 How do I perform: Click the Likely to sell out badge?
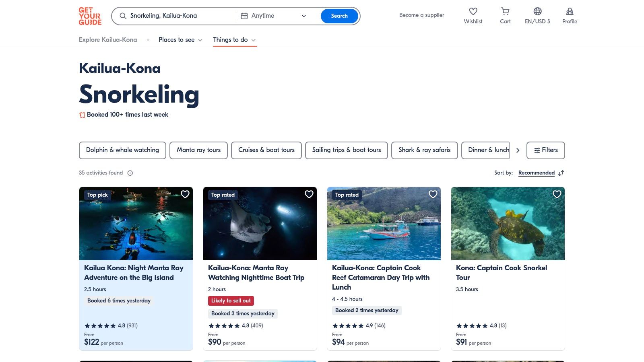(231, 301)
